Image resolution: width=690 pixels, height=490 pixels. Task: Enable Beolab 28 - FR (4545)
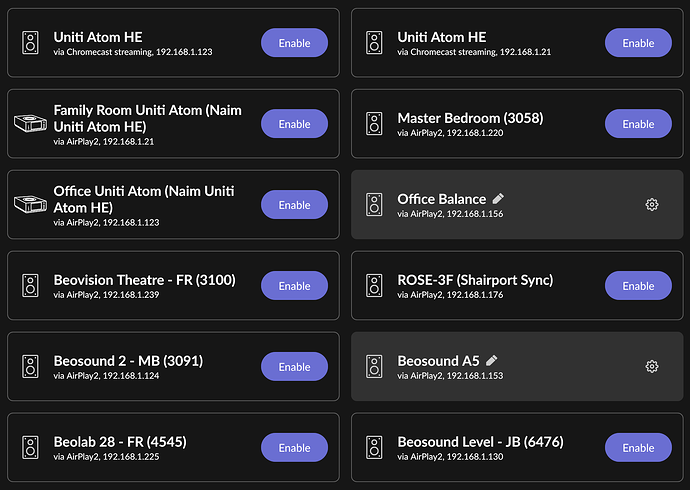(294, 448)
